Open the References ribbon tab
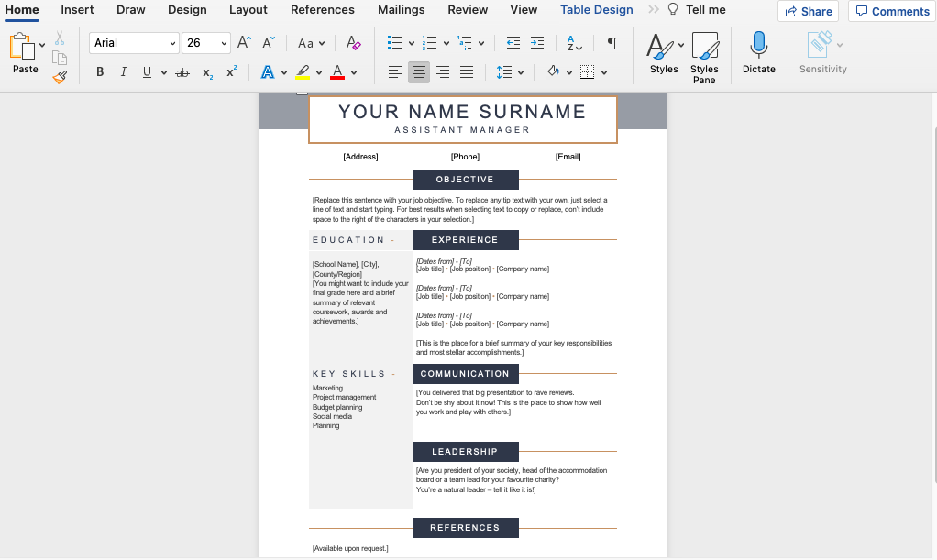 tap(322, 10)
